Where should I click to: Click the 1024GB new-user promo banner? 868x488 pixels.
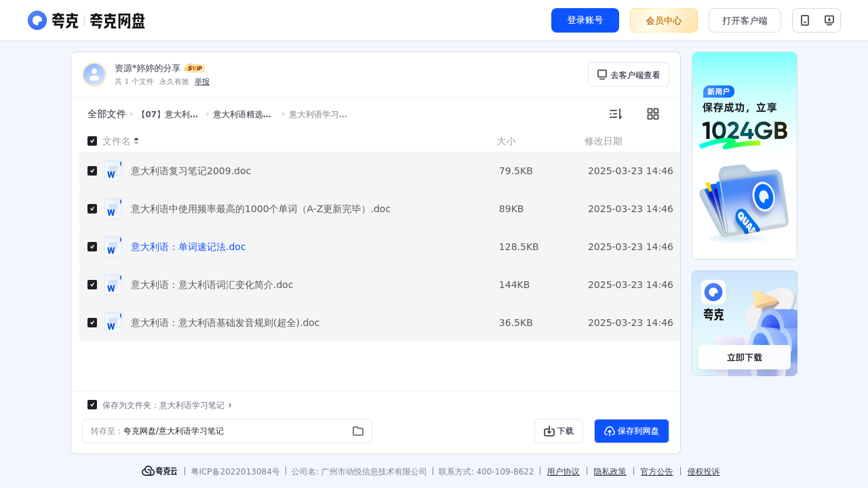point(745,155)
